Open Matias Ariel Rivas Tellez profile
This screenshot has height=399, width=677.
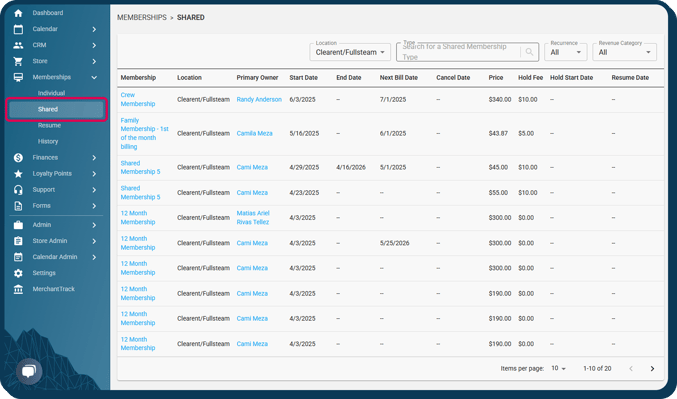tap(253, 218)
